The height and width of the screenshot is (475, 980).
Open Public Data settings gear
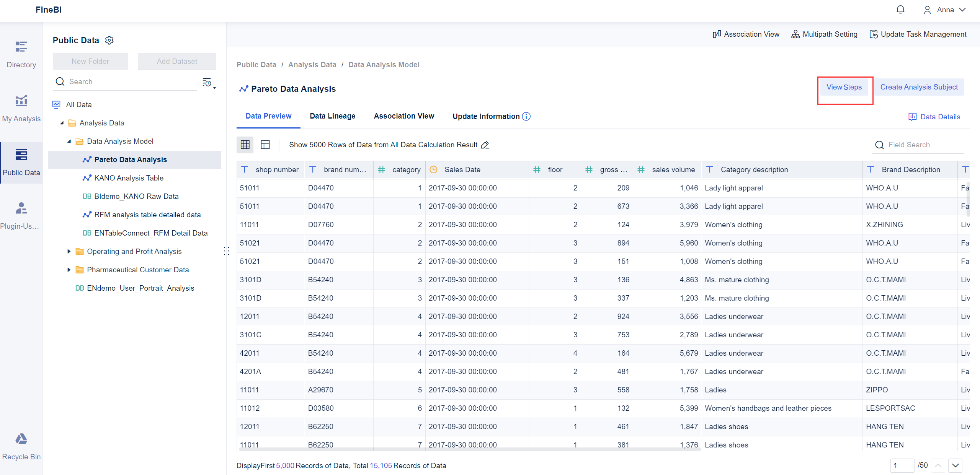pyautogui.click(x=109, y=40)
